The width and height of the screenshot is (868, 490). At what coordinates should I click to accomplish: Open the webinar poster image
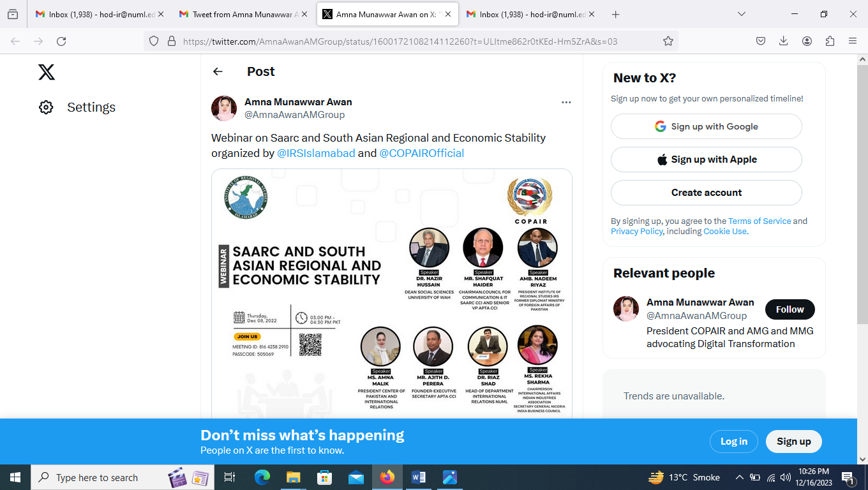point(392,293)
